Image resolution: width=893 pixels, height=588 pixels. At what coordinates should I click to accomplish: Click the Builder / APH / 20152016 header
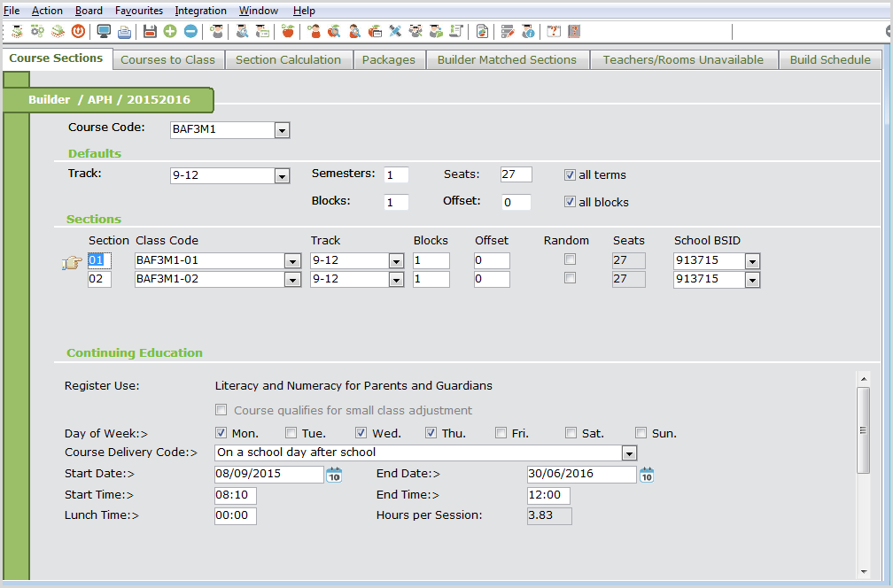(x=109, y=100)
